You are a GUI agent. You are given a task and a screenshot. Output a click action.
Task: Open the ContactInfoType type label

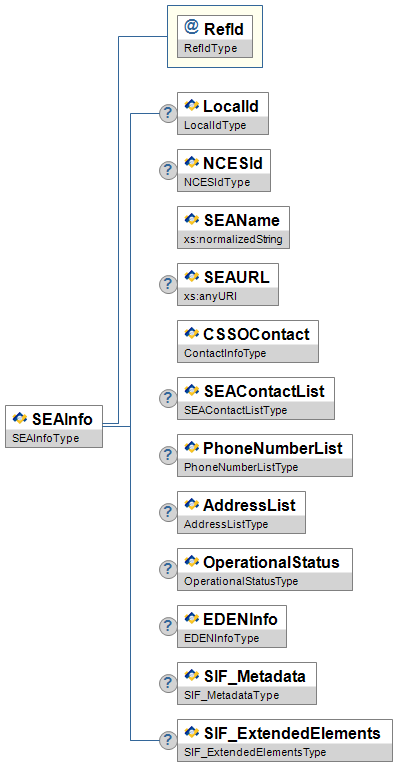pyautogui.click(x=225, y=353)
